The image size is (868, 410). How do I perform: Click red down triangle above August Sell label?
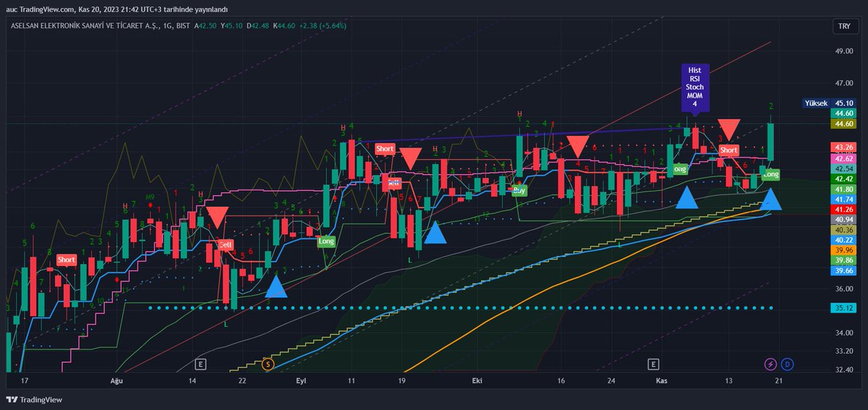(216, 217)
